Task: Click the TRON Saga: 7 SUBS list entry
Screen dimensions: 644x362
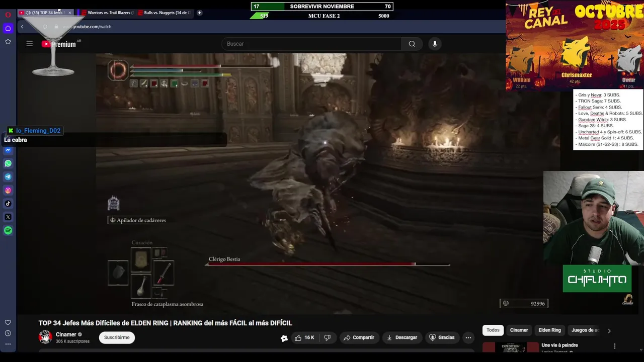Action: (599, 101)
